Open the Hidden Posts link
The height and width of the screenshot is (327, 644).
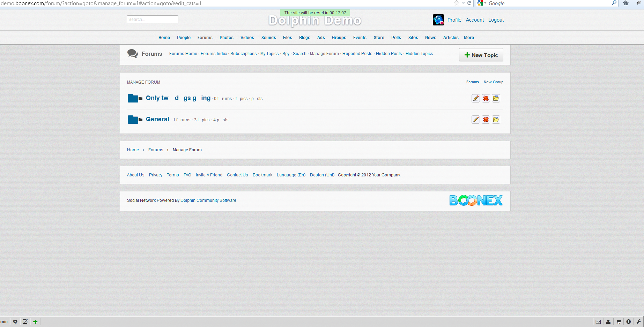tap(389, 54)
